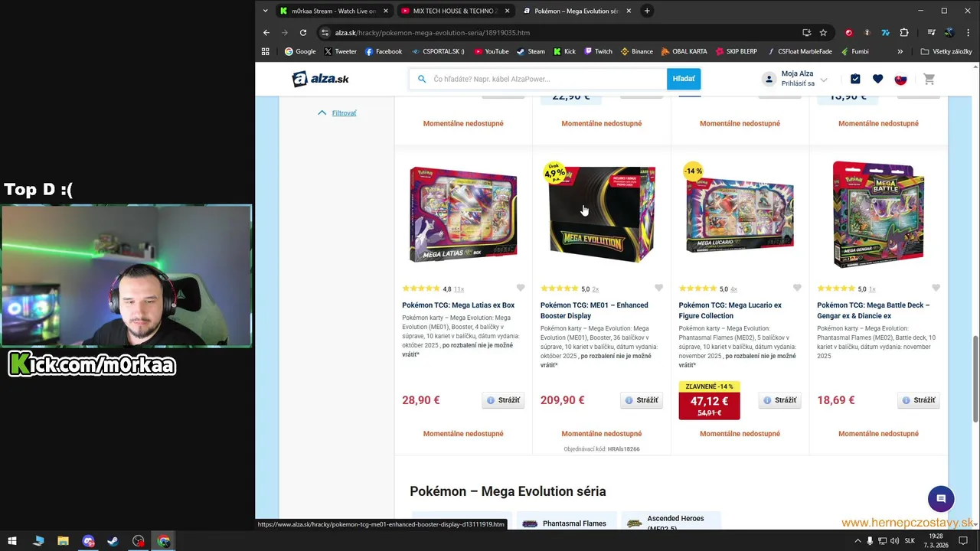
Task: Click the Hľadať search button
Action: (x=684, y=79)
